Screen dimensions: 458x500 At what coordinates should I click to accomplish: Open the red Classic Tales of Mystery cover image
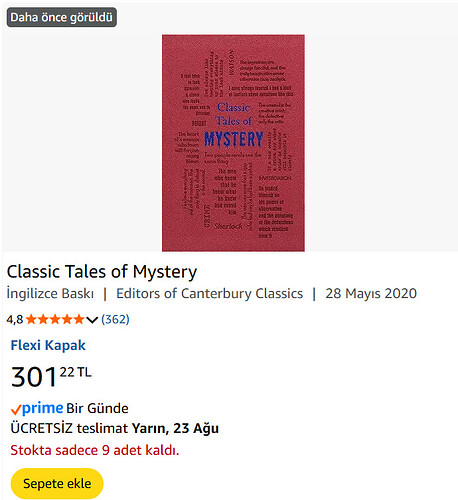point(233,143)
